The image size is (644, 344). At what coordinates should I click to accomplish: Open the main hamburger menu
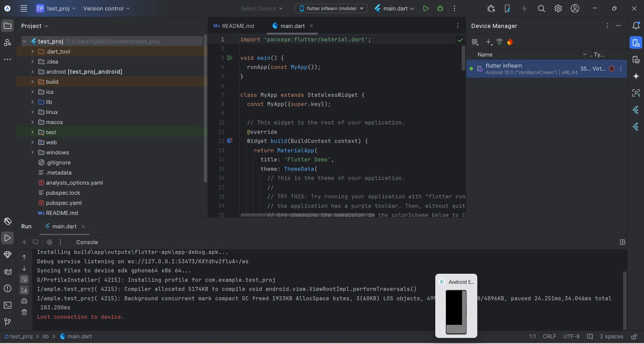(24, 9)
